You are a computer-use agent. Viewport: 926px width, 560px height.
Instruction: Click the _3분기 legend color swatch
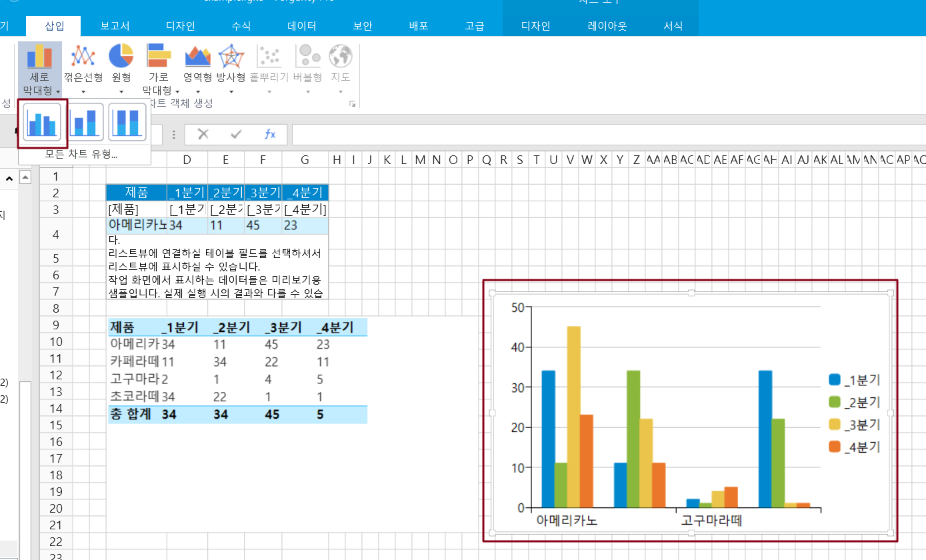point(835,425)
